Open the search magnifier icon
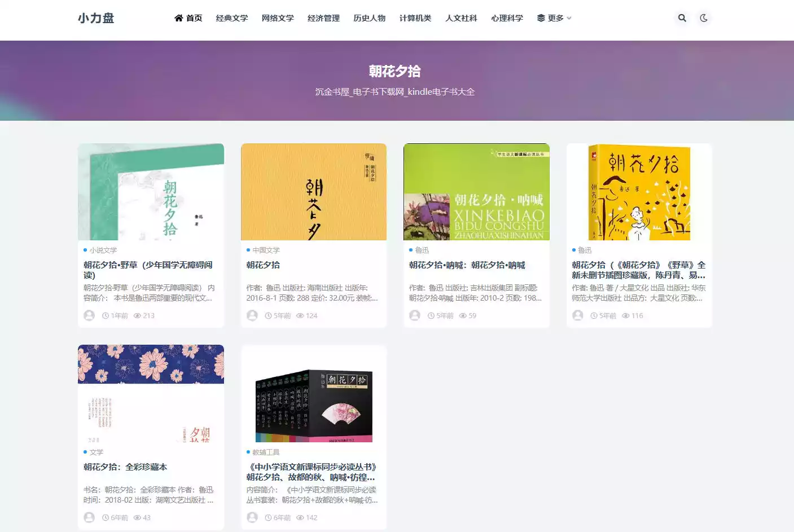794x532 pixels. click(x=682, y=18)
